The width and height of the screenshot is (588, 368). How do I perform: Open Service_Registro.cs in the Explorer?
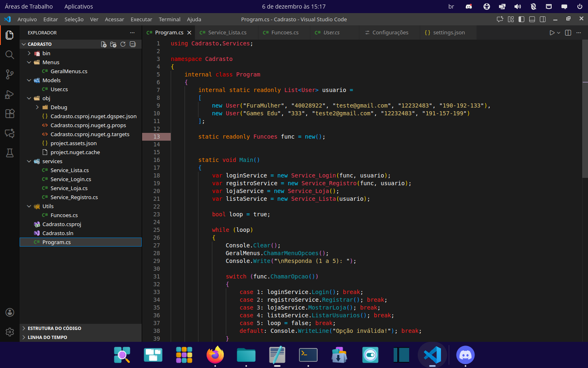(x=80, y=197)
